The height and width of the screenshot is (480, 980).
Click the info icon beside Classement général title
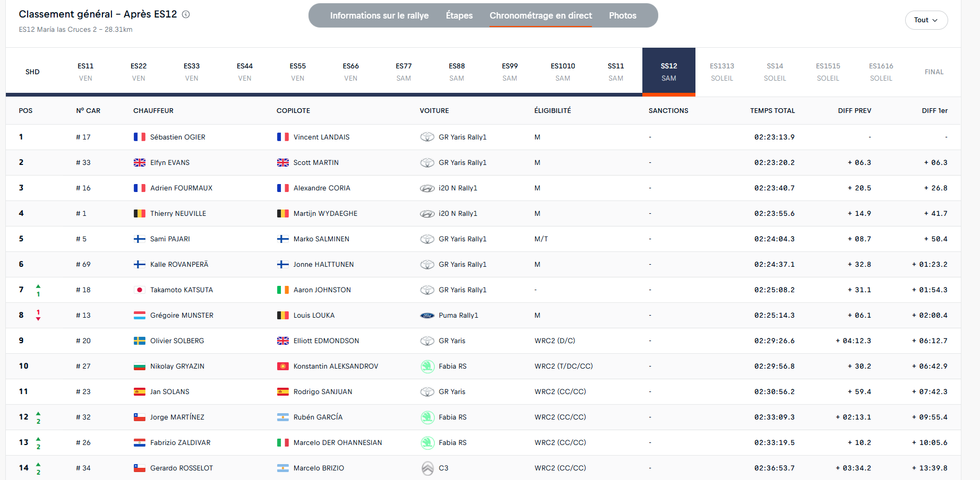point(186,14)
